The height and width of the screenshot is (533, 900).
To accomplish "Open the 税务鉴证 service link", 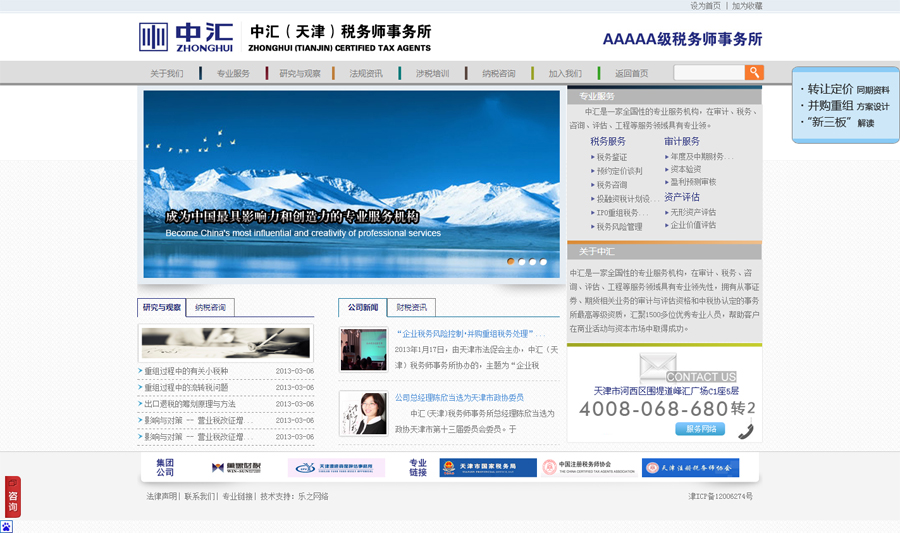I will point(611,157).
